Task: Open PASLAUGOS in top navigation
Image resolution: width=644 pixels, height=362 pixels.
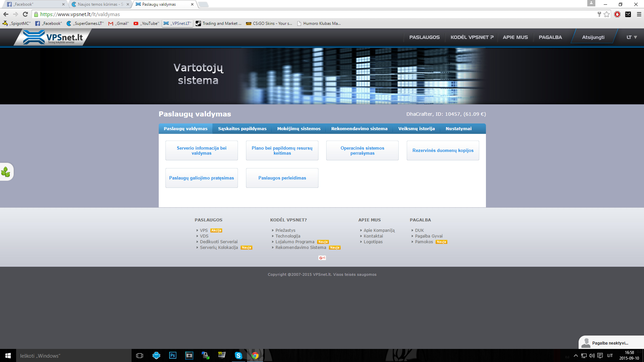Action: pyautogui.click(x=425, y=37)
